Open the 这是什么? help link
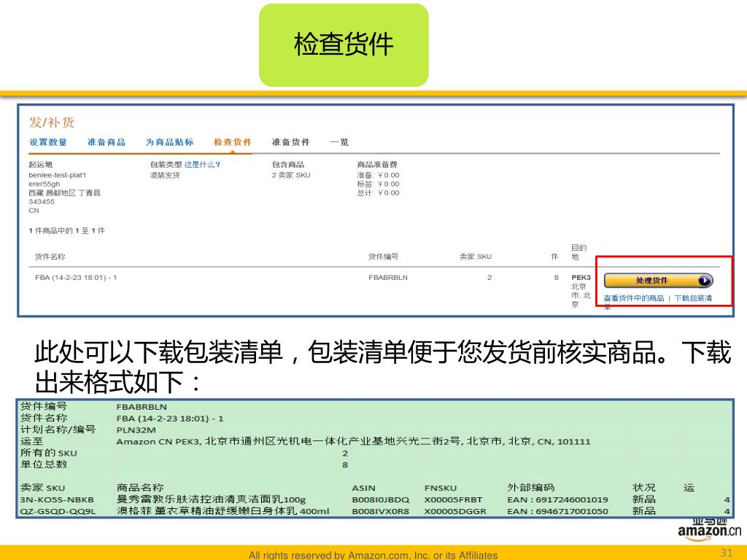747x560 pixels. click(203, 164)
